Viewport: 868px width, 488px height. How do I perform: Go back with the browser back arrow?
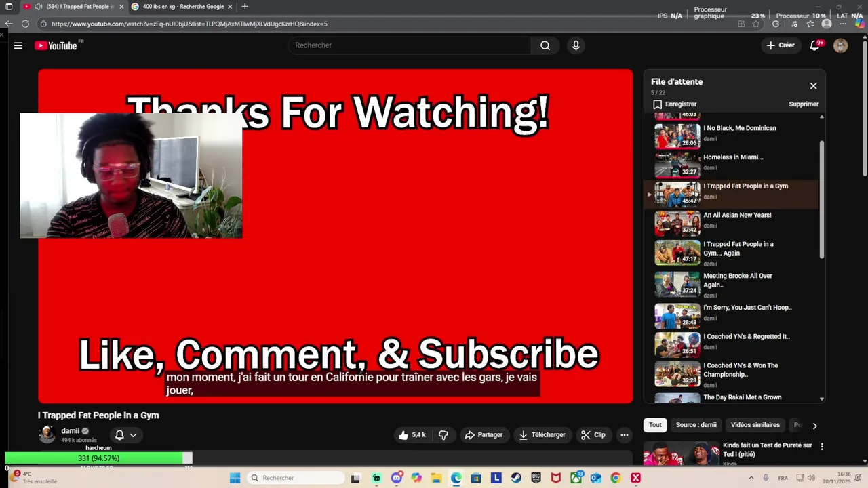[x=9, y=24]
